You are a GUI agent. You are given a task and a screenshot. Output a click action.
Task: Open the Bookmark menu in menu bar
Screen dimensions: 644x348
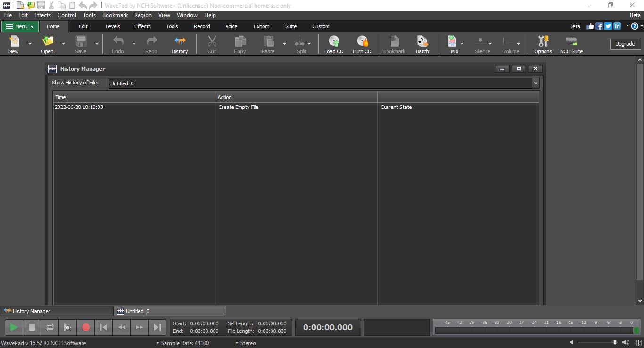tap(115, 15)
